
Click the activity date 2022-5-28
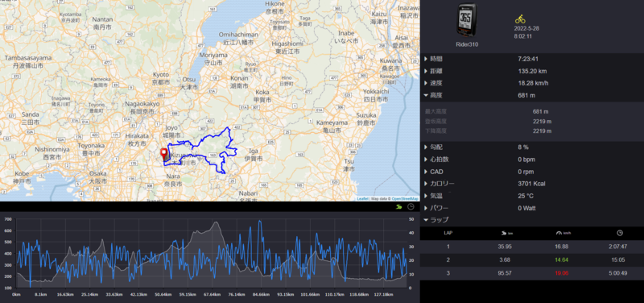coord(526,29)
